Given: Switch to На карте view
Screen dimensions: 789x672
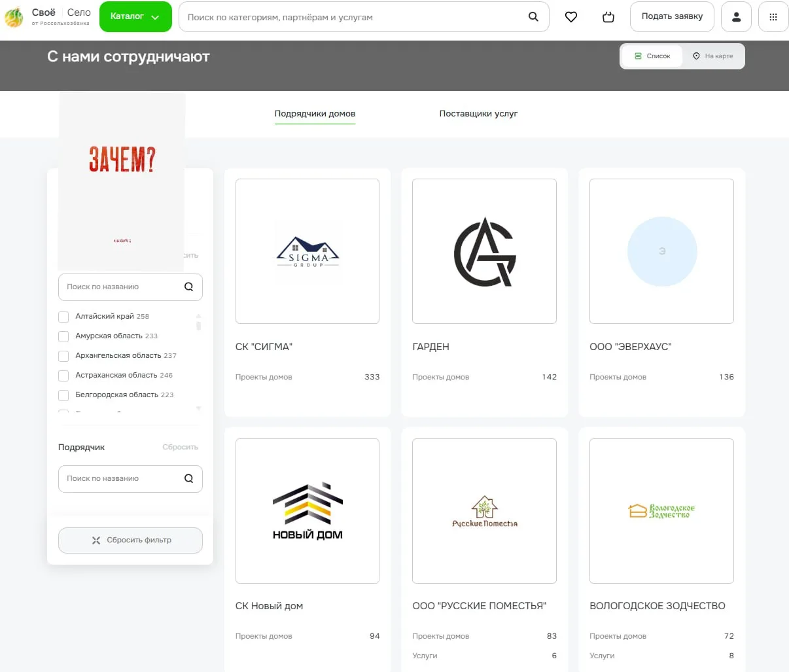Looking at the screenshot, I should click(x=712, y=56).
